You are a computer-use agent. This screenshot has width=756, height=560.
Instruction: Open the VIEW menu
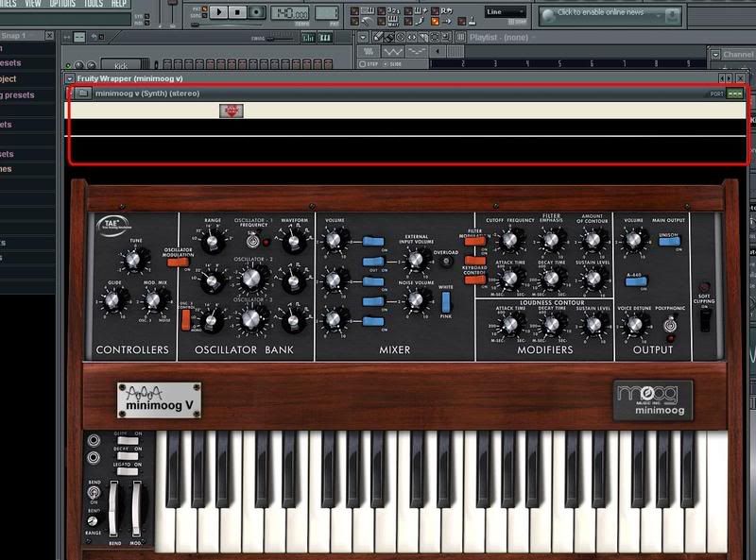pyautogui.click(x=33, y=4)
